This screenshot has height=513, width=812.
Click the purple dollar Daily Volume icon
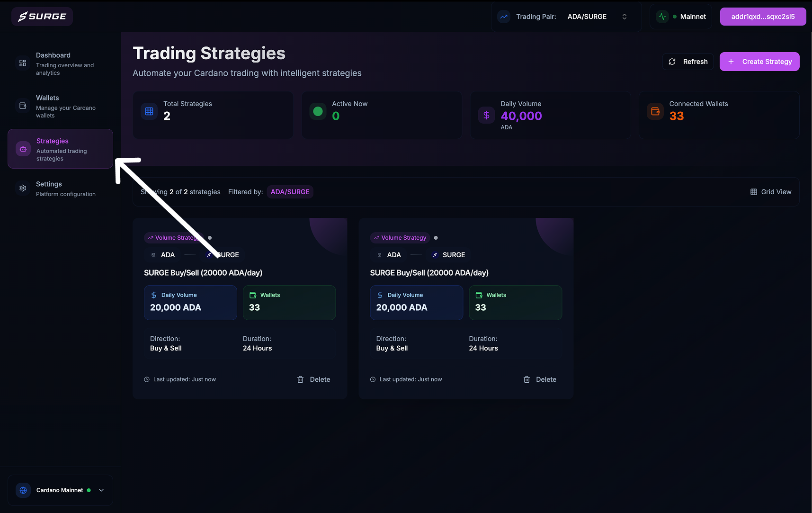coord(486,115)
